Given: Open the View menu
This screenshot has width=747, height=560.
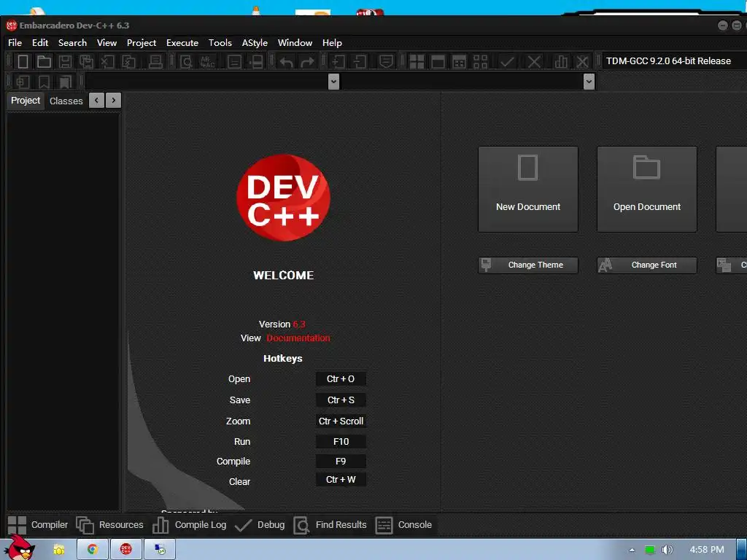Looking at the screenshot, I should [x=107, y=43].
